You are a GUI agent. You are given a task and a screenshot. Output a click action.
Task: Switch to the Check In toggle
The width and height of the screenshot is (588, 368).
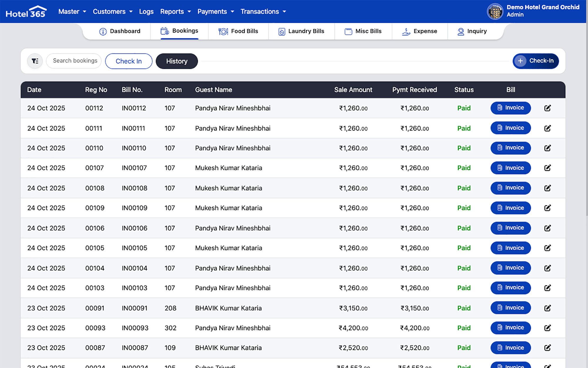point(128,61)
